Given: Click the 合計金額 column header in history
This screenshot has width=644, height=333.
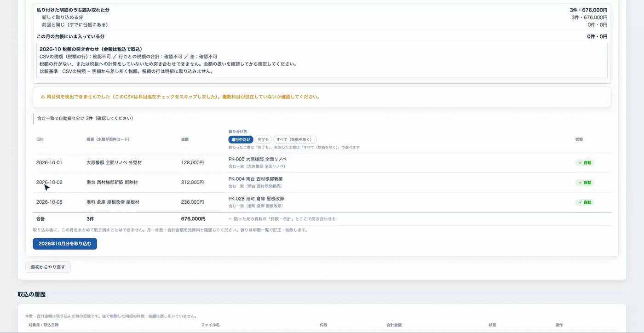Looking at the screenshot, I should click(x=394, y=325).
